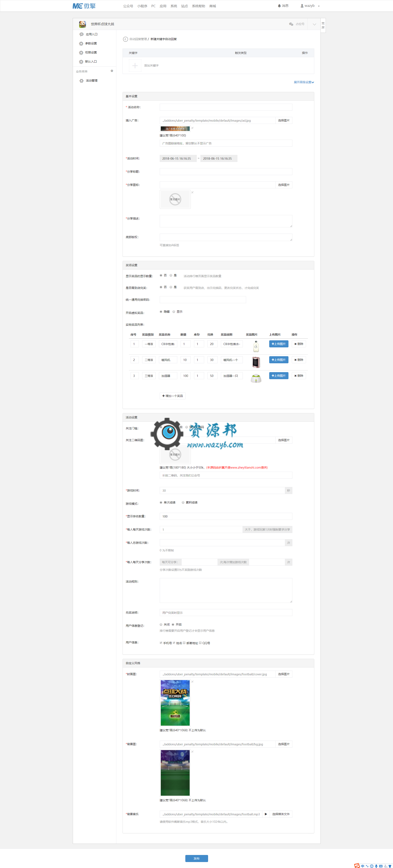This screenshot has width=393, height=868.
Task: Open the wazyb user dropdown
Action: pos(310,6)
